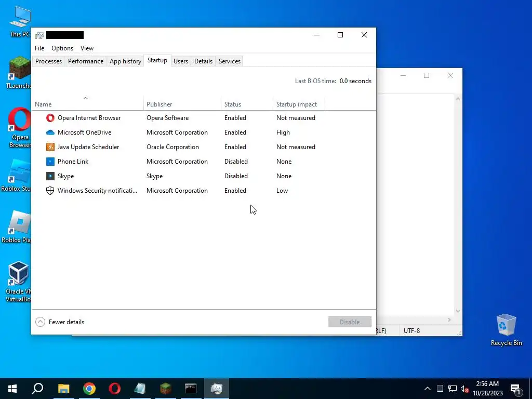Open the File menu
Screen dimensions: 532x399
coord(39,48)
